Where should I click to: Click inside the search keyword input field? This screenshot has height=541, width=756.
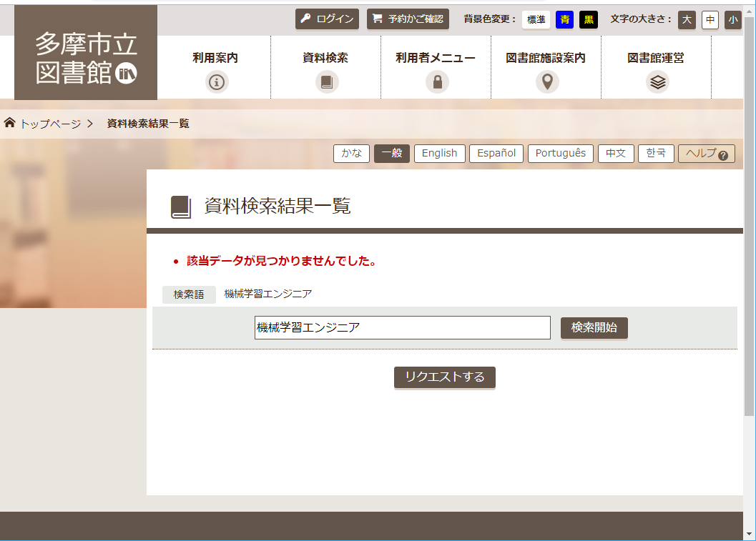pyautogui.click(x=402, y=327)
